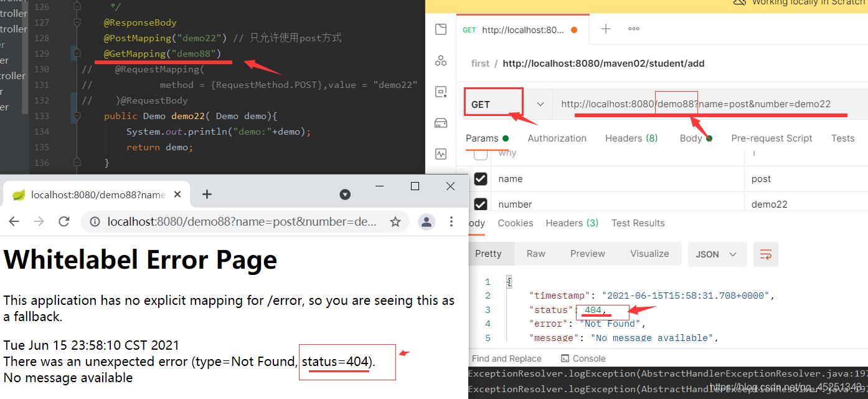Click the 'first' breadcrumb link
This screenshot has height=399, width=868.
click(480, 64)
